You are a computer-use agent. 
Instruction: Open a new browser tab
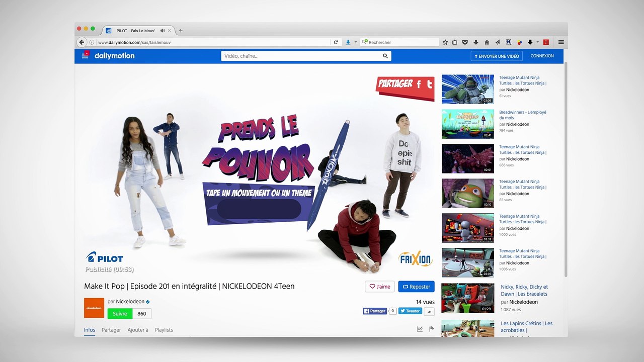[x=181, y=31]
